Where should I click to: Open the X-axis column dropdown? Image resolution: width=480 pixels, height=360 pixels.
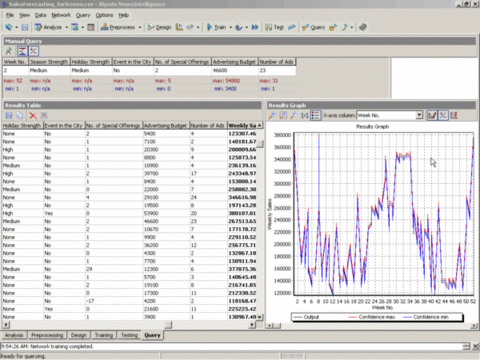[x=419, y=115]
